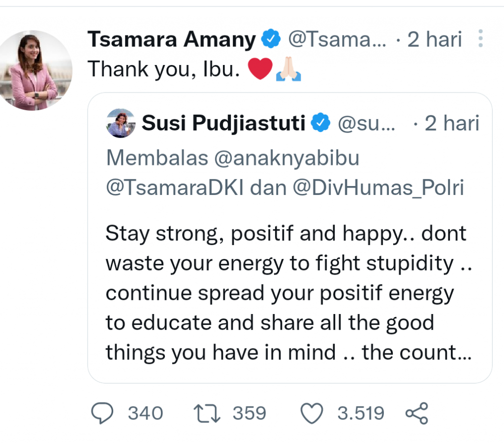Viewport: 504px width, 443px height.
Task: Open the share icon options
Action: pos(417,413)
